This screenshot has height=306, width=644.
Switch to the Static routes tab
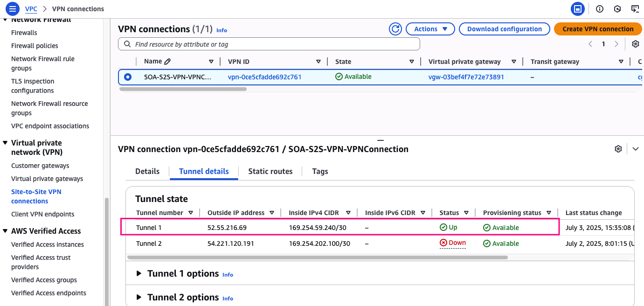270,171
